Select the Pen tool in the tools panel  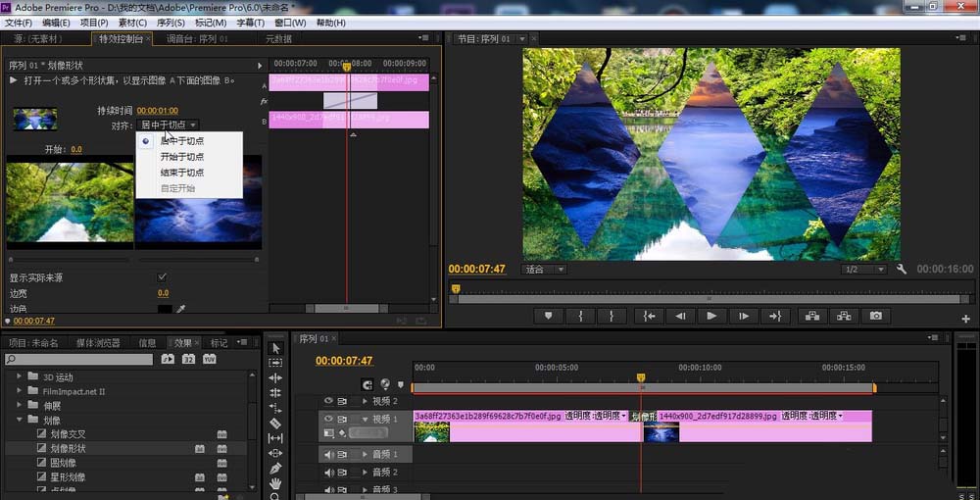tap(275, 469)
